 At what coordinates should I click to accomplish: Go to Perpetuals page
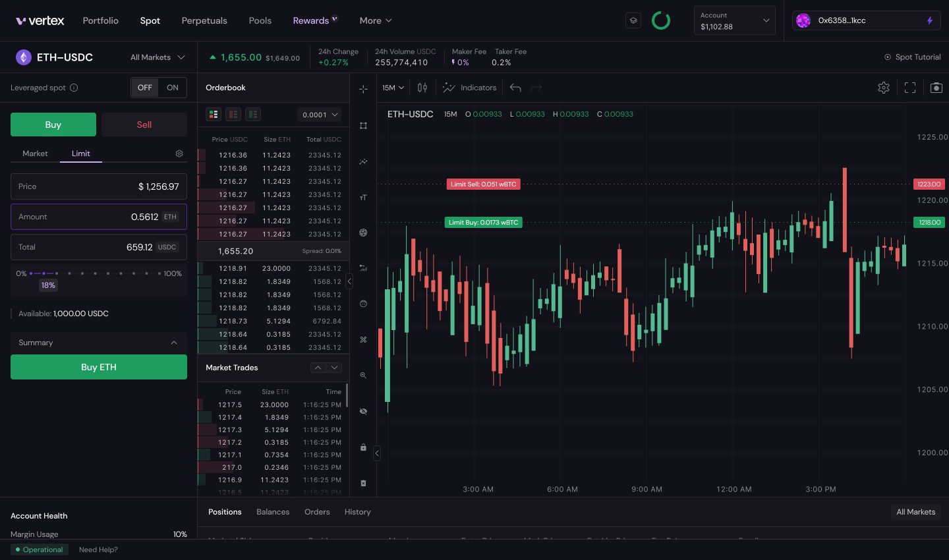[204, 20]
